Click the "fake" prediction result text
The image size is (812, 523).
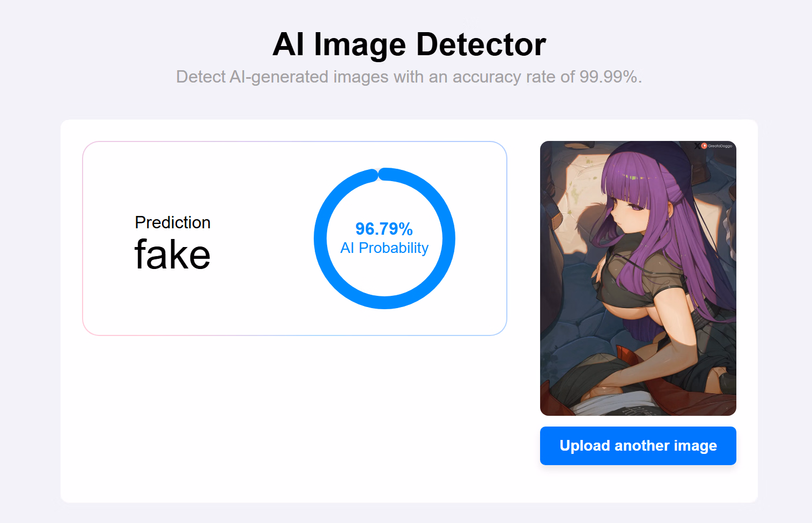point(172,255)
